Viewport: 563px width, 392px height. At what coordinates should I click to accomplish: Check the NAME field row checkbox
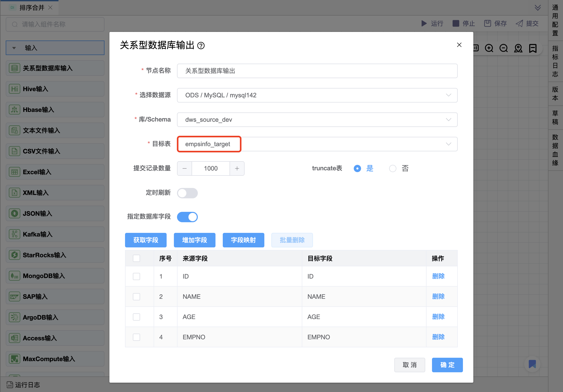click(x=136, y=297)
